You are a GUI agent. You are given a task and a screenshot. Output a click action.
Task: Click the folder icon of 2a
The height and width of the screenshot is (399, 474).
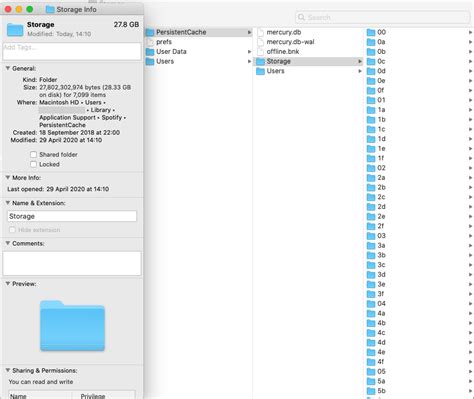pos(371,178)
